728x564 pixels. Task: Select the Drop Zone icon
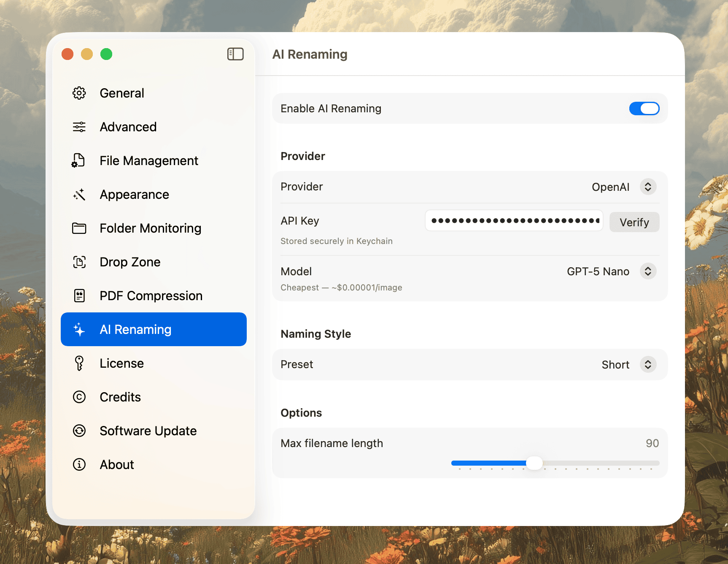[78, 262]
